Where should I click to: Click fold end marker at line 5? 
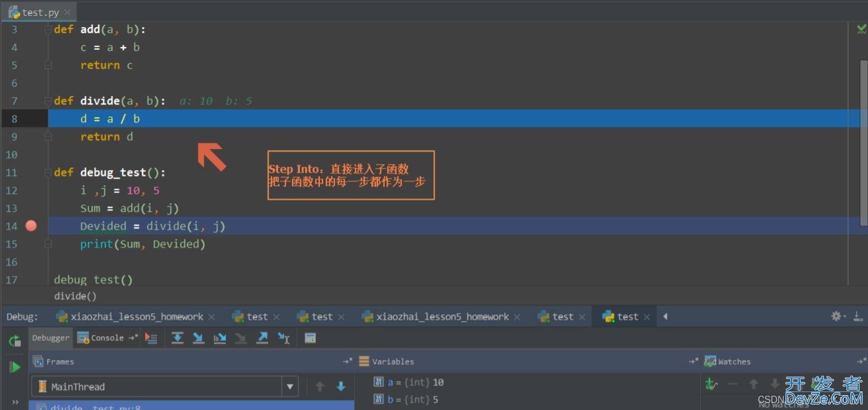48,65
